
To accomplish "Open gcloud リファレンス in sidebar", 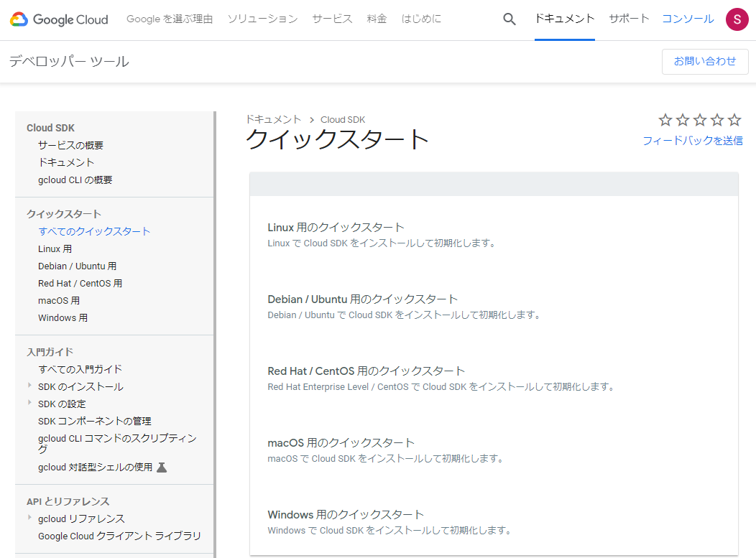I will [81, 519].
